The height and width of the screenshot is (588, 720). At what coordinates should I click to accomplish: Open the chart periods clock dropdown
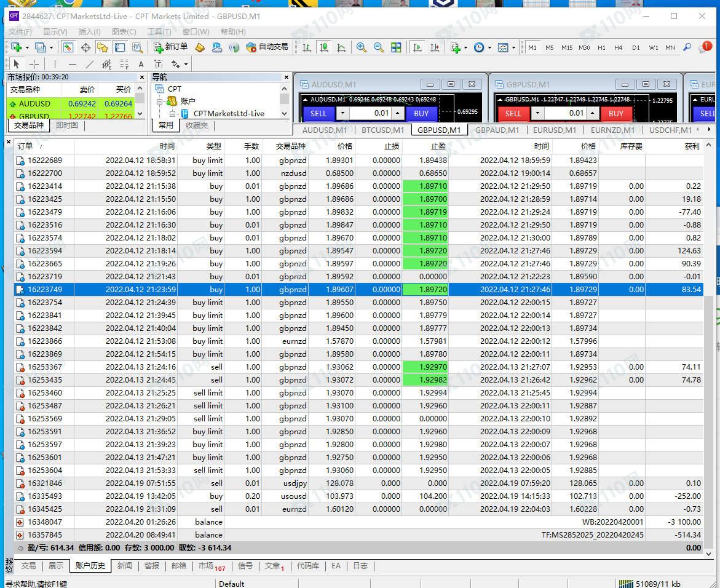[490, 47]
